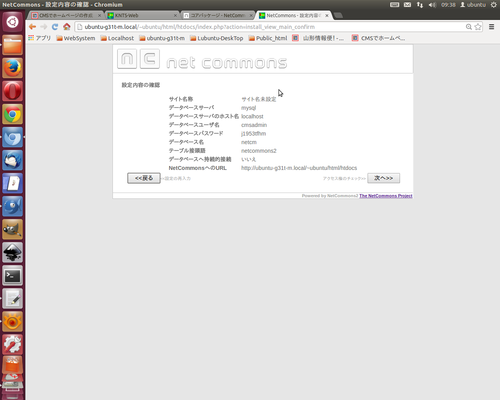Click the <<戻る back button

144,178
